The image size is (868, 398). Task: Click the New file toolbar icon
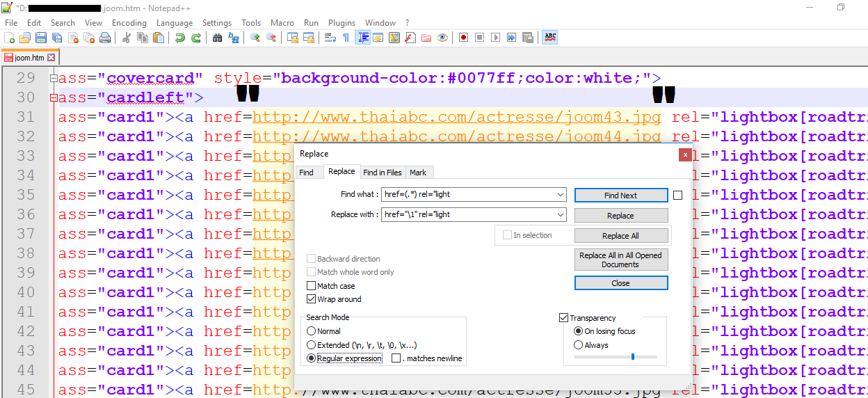click(10, 38)
